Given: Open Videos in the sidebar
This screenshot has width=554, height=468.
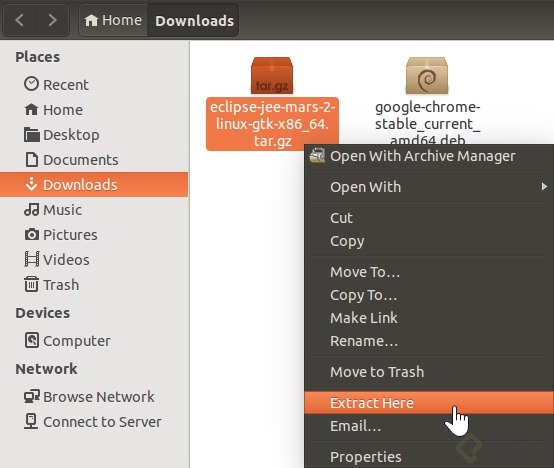Looking at the screenshot, I should tap(94, 260).
